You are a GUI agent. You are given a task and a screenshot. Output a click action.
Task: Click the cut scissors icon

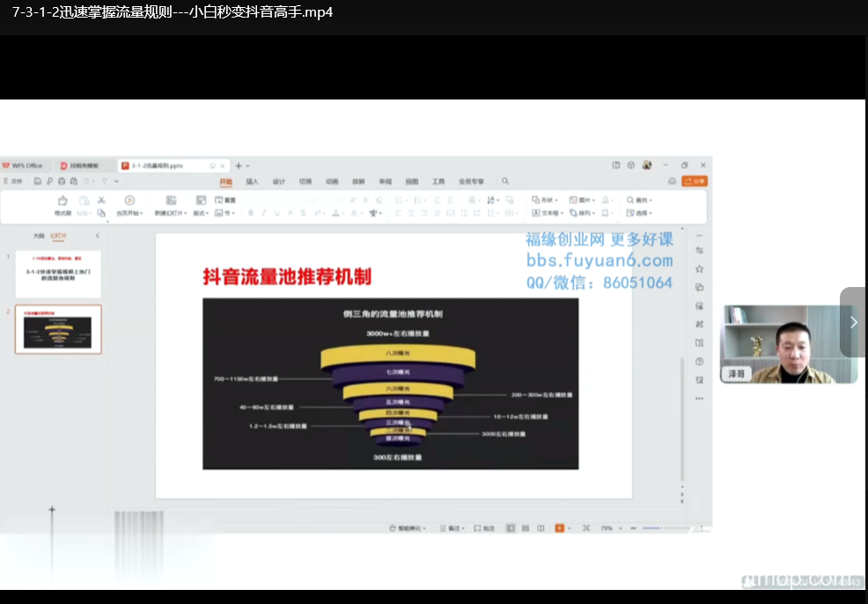[x=101, y=201]
